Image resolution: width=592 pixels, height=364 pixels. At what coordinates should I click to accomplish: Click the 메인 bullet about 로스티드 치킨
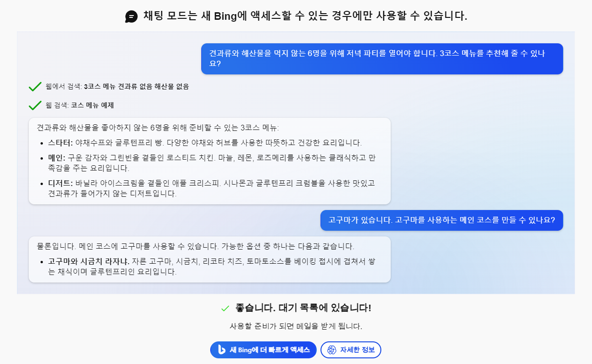(x=212, y=162)
